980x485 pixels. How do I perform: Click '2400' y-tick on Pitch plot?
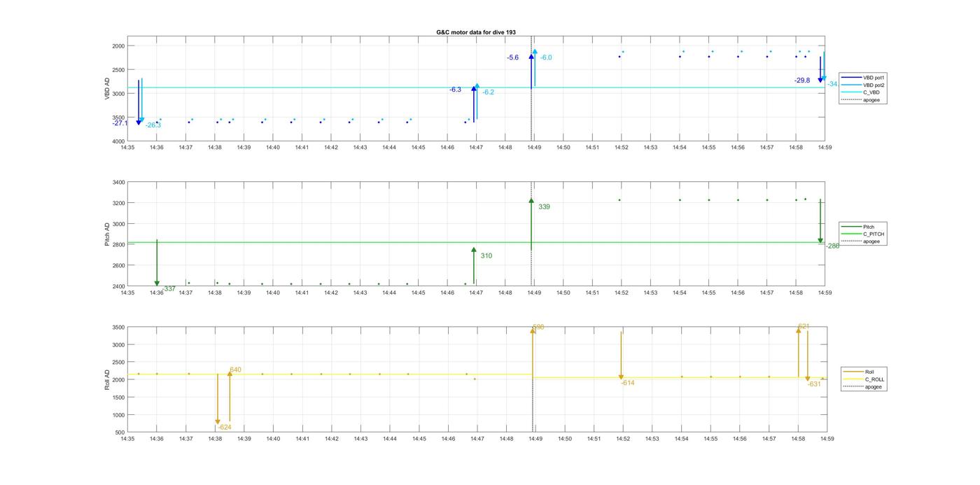118,286
